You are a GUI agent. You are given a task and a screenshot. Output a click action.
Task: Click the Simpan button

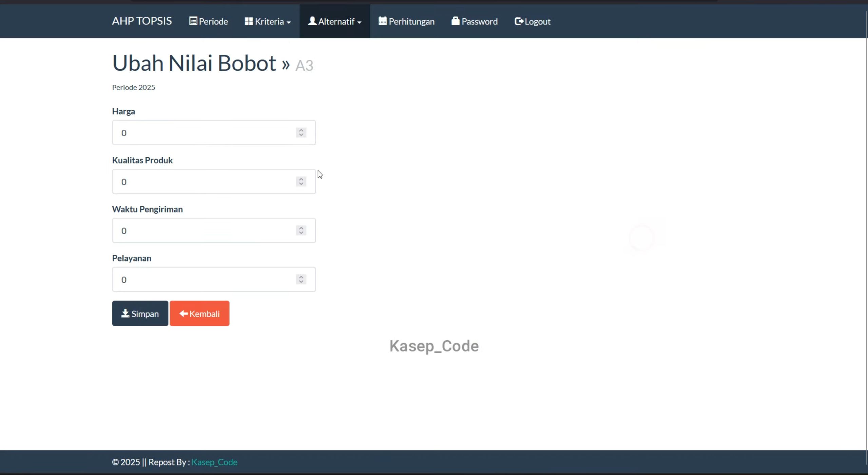(x=140, y=313)
